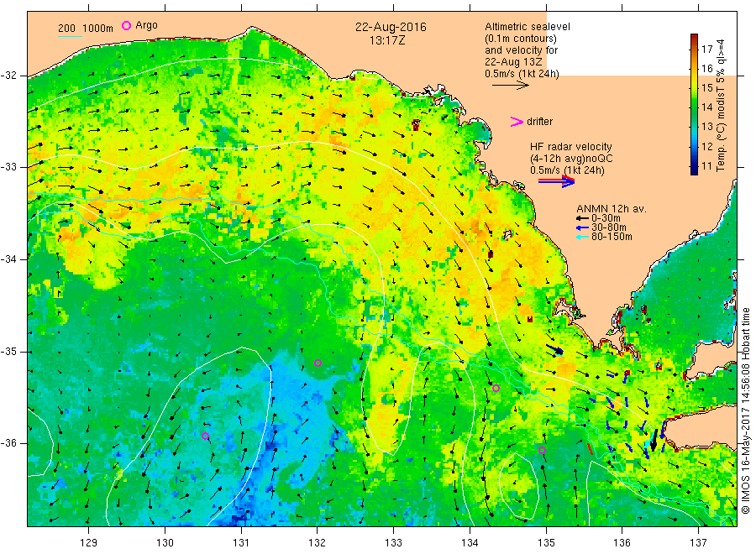Image resolution: width=756 pixels, height=554 pixels.
Task: Click the magenta Argo circle in the legend
Action: [x=126, y=25]
